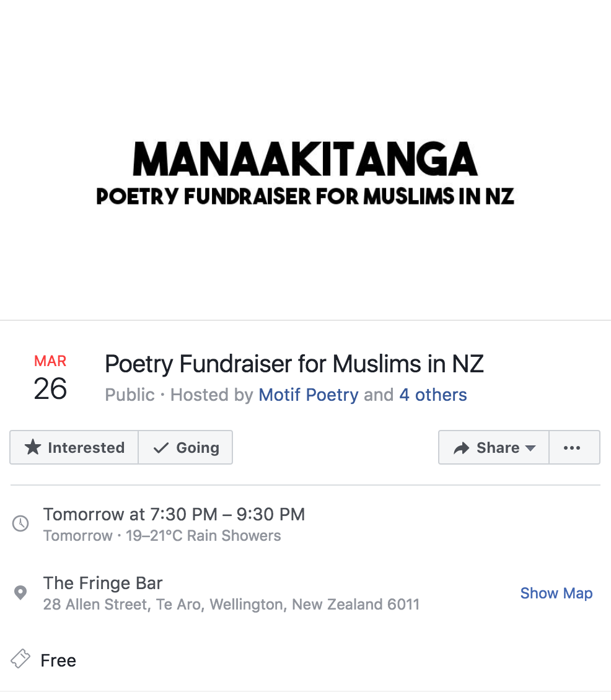Viewport: 611px width, 700px height.
Task: Open The Fringe Bar venue name
Action: click(103, 583)
